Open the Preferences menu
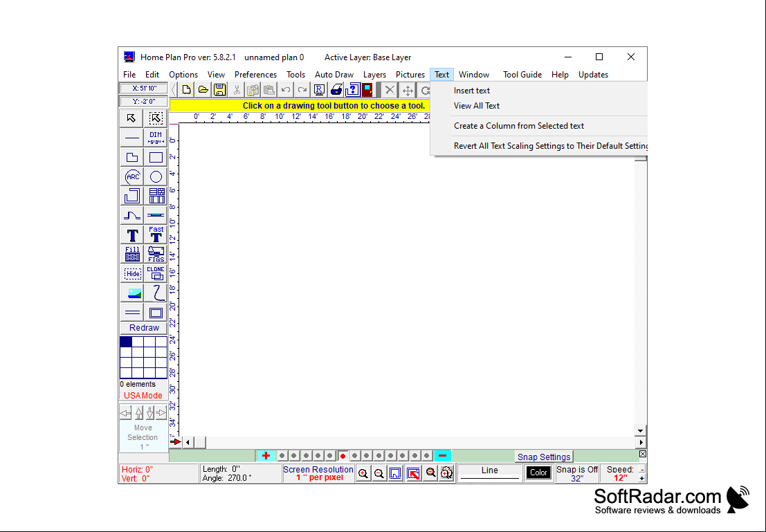 click(255, 75)
